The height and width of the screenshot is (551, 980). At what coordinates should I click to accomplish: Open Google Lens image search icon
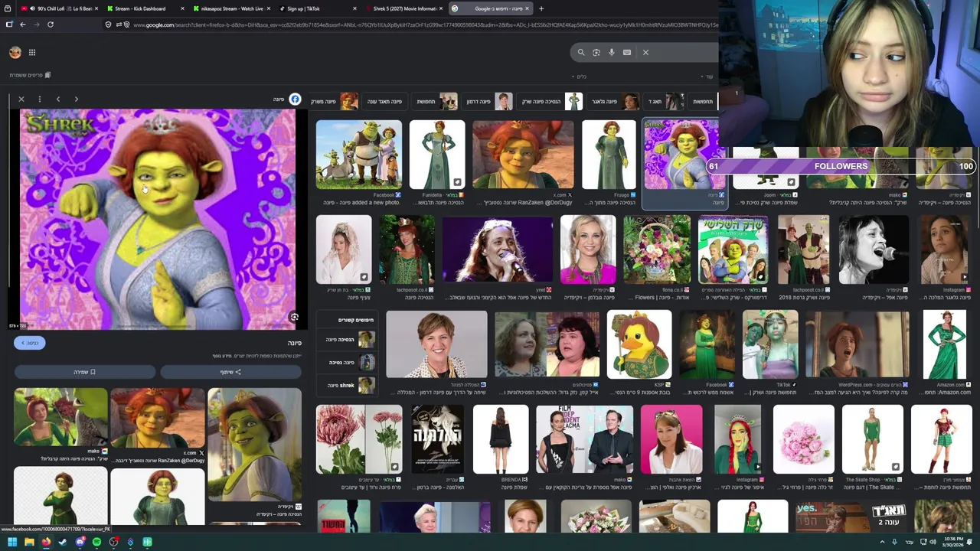tap(596, 52)
